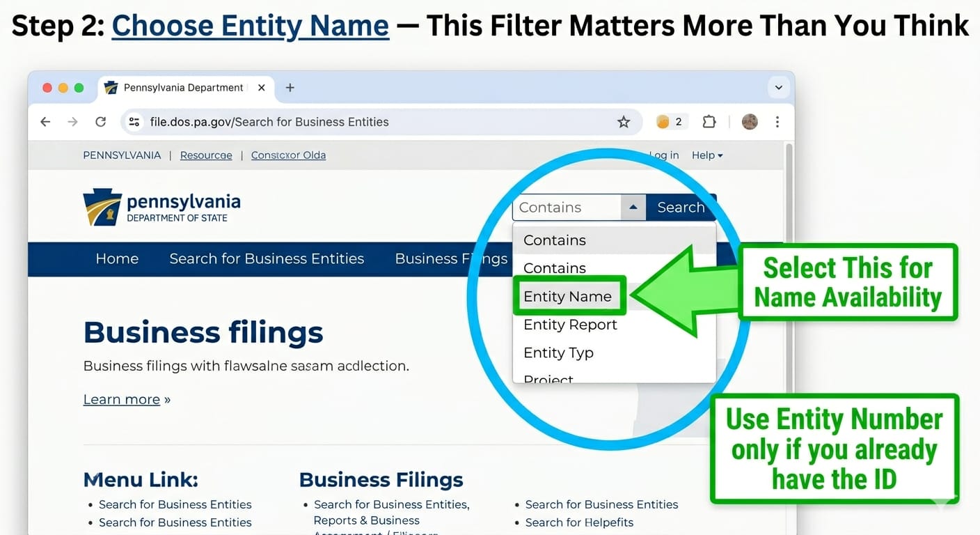The height and width of the screenshot is (535, 980).
Task: Click the blue Search button
Action: (x=681, y=208)
